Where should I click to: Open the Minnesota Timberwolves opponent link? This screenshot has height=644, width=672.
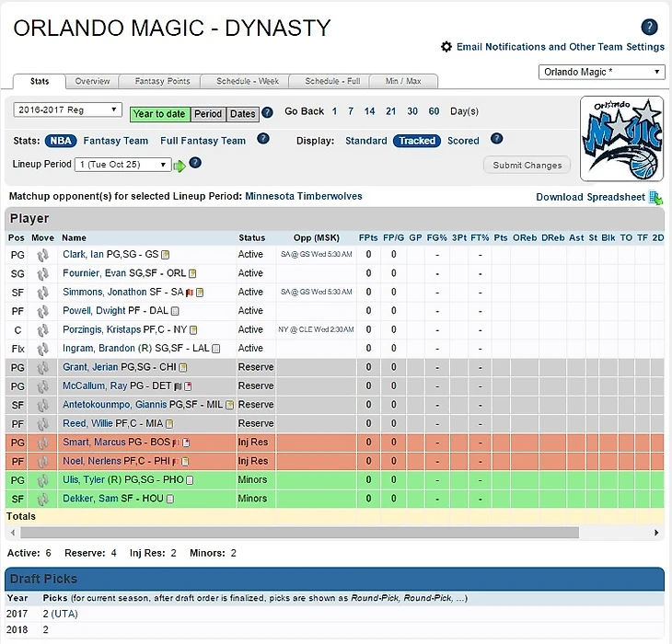coord(304,196)
